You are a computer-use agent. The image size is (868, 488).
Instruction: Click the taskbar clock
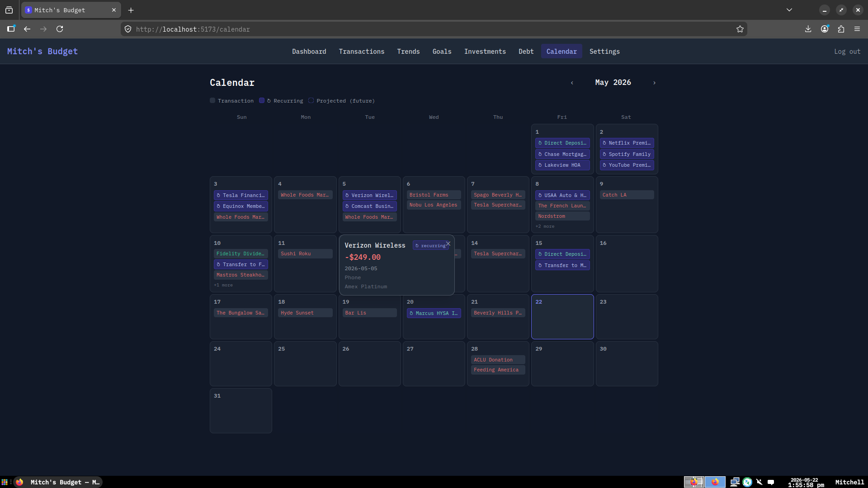coord(806,482)
